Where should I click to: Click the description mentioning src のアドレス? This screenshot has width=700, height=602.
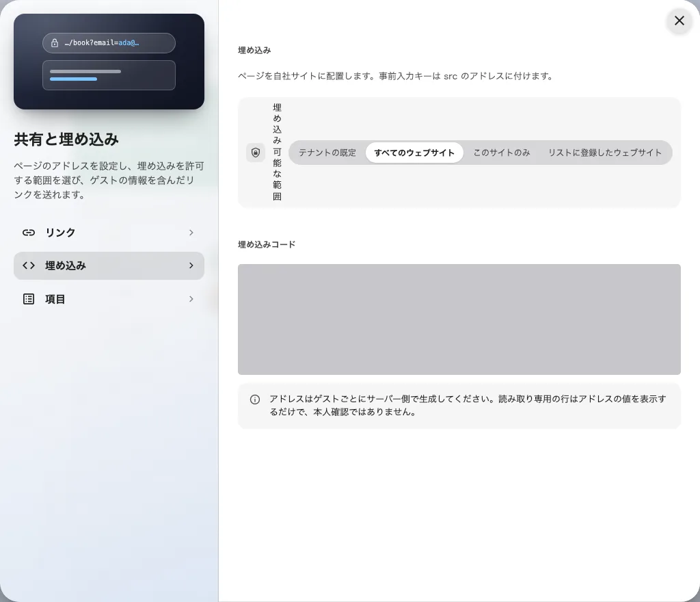coord(396,76)
